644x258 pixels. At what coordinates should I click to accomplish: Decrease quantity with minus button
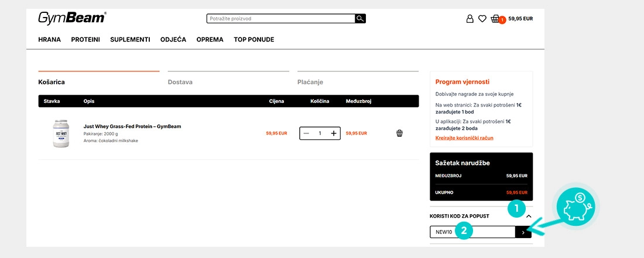[x=307, y=133]
